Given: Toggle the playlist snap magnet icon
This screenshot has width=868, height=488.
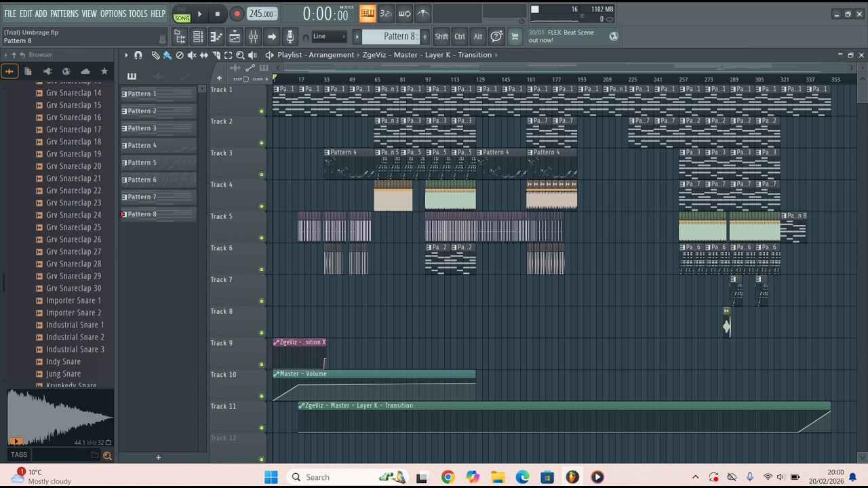Looking at the screenshot, I should pyautogui.click(x=138, y=55).
